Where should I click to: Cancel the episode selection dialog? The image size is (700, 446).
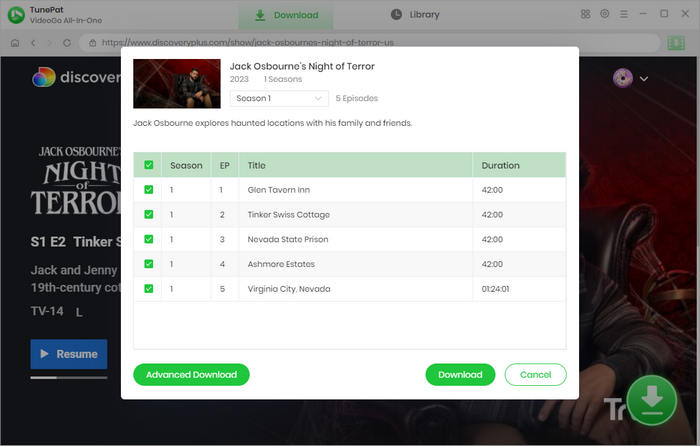point(535,375)
